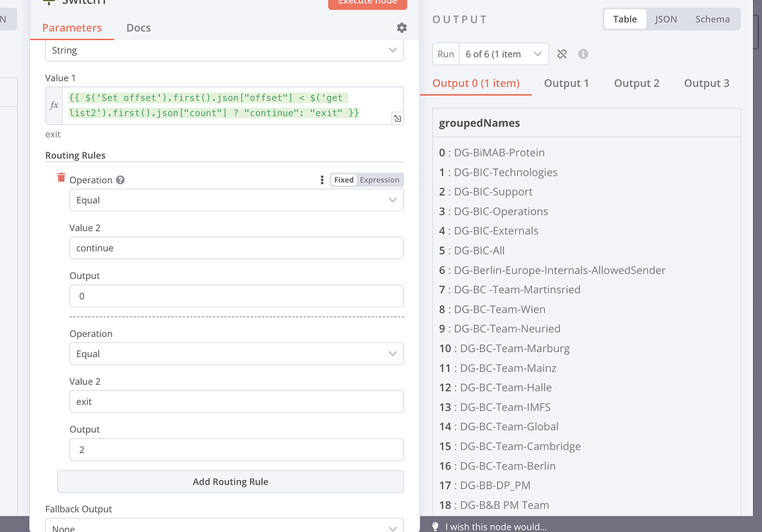The height and width of the screenshot is (532, 762).
Task: Show output in Schema view
Action: [x=712, y=19]
